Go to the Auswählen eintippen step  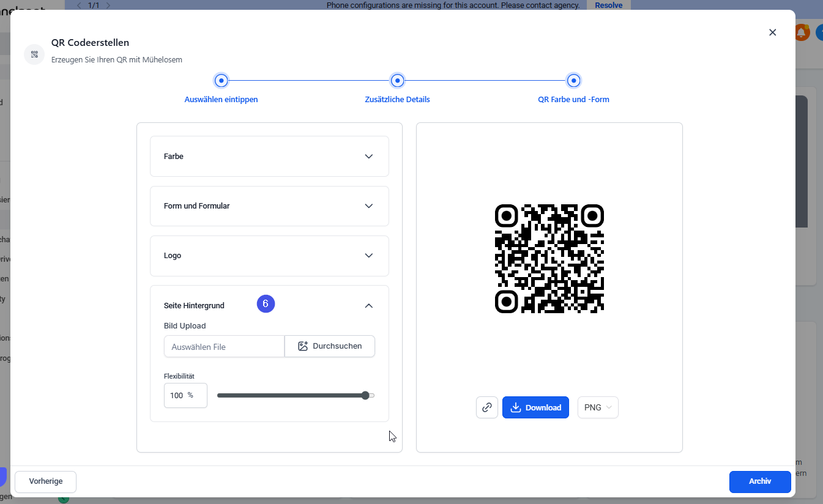(221, 89)
